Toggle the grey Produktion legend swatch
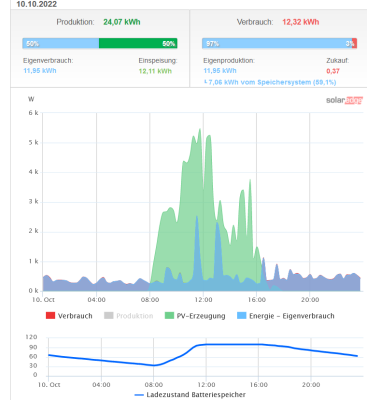This screenshot has height=400, width=367. coord(109,315)
